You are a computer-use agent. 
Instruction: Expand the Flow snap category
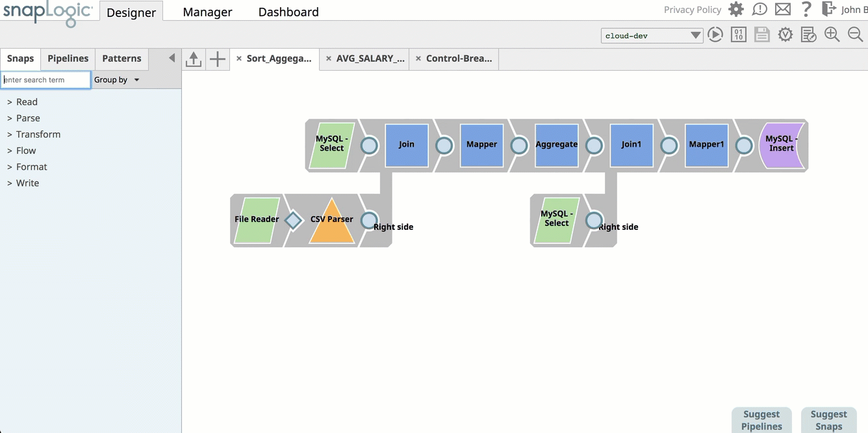click(26, 151)
